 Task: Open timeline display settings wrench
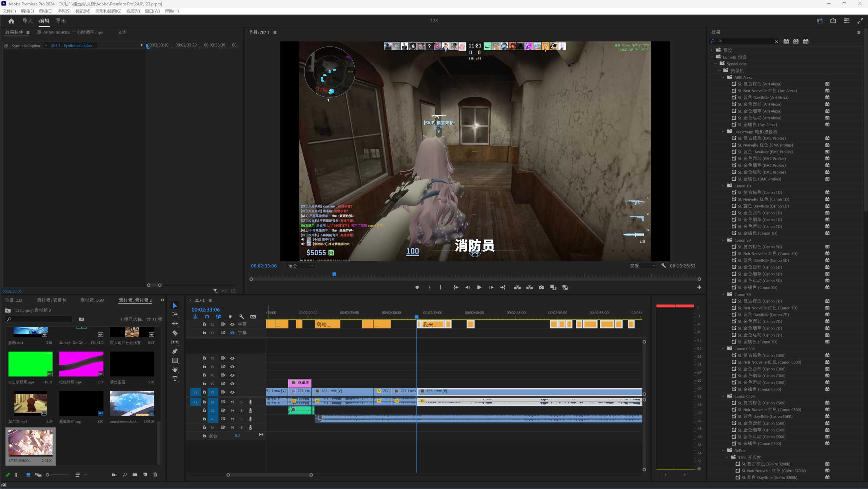pyautogui.click(x=241, y=317)
